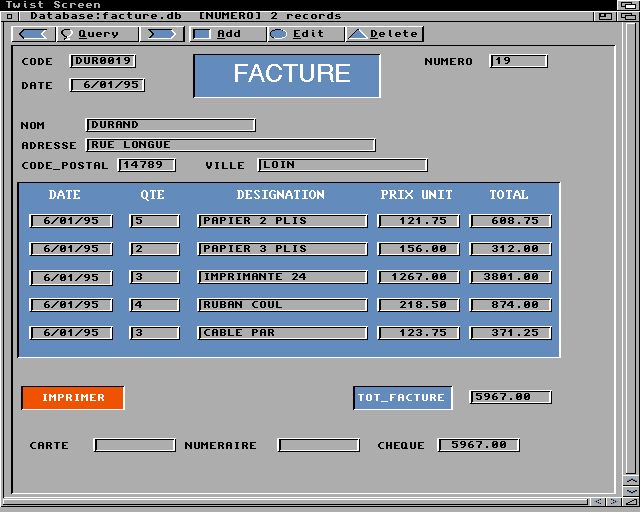Click the designation field CABLE PAR

[282, 333]
